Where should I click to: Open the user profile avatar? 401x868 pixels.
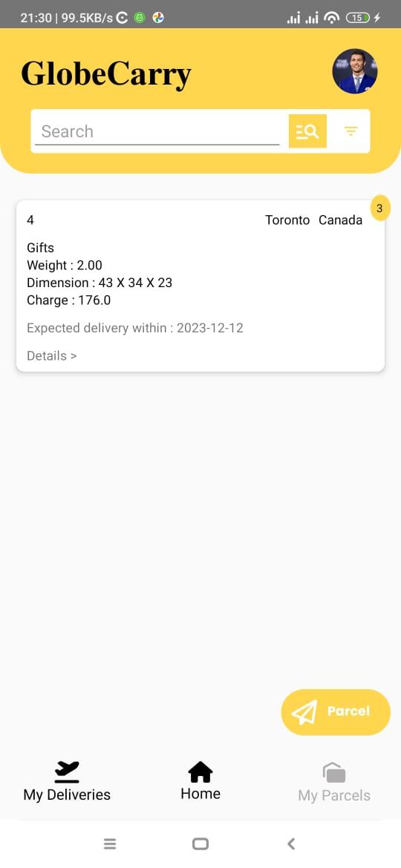(x=355, y=71)
